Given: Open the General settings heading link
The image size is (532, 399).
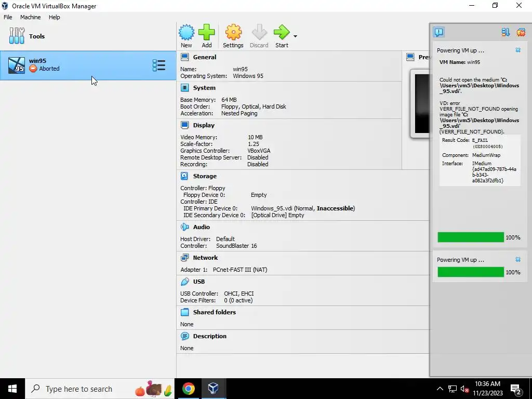Looking at the screenshot, I should click(205, 57).
